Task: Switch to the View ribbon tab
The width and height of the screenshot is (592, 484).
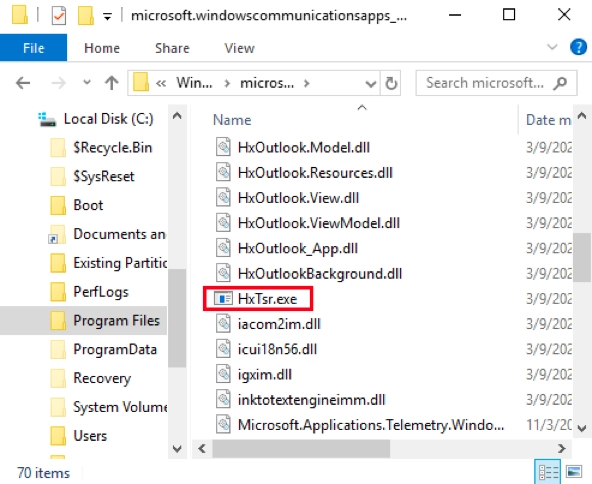Action: 239,48
